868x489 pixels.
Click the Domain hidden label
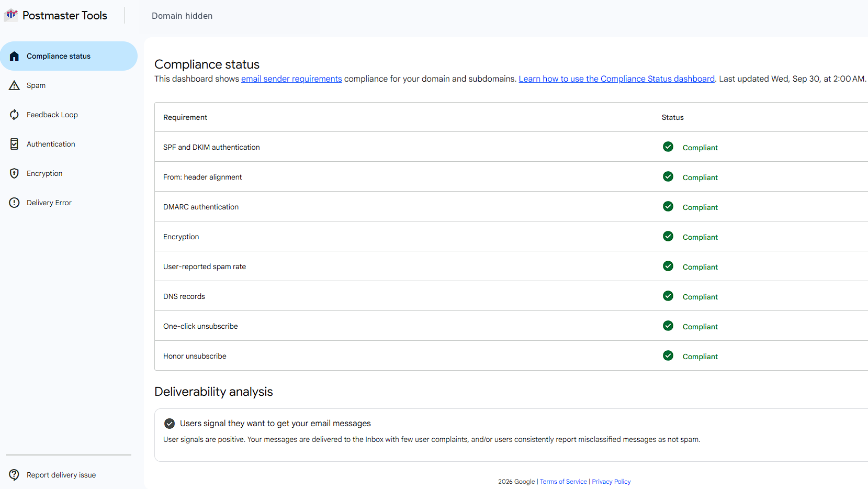click(182, 16)
